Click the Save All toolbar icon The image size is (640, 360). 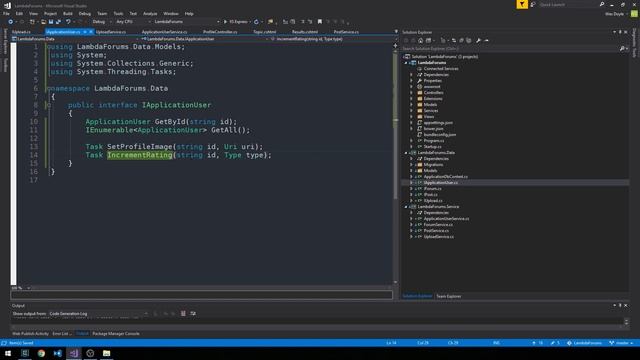(x=58, y=22)
